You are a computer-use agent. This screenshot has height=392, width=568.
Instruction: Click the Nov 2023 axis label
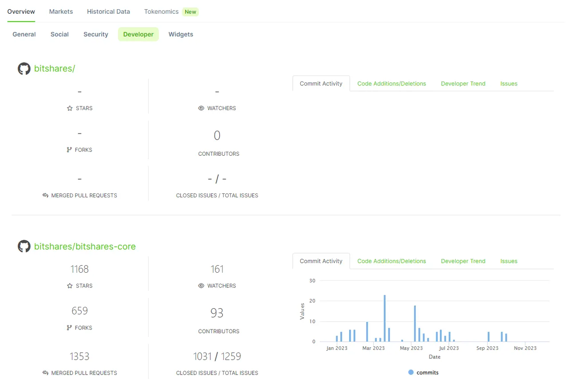[x=525, y=348]
